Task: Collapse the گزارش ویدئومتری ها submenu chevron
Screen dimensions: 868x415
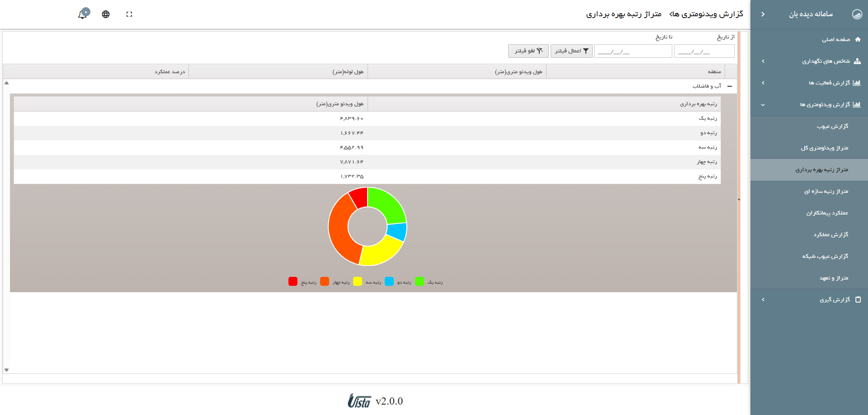Action: [x=763, y=105]
